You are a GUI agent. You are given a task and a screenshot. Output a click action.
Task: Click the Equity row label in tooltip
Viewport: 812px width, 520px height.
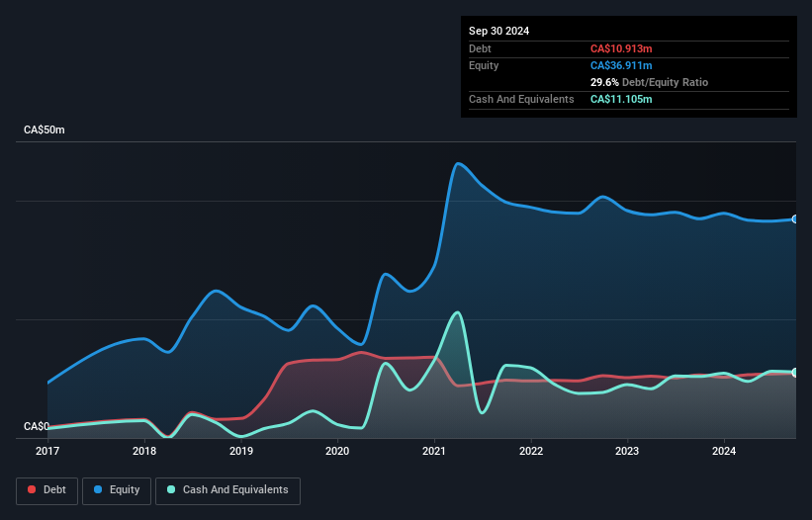[484, 65]
